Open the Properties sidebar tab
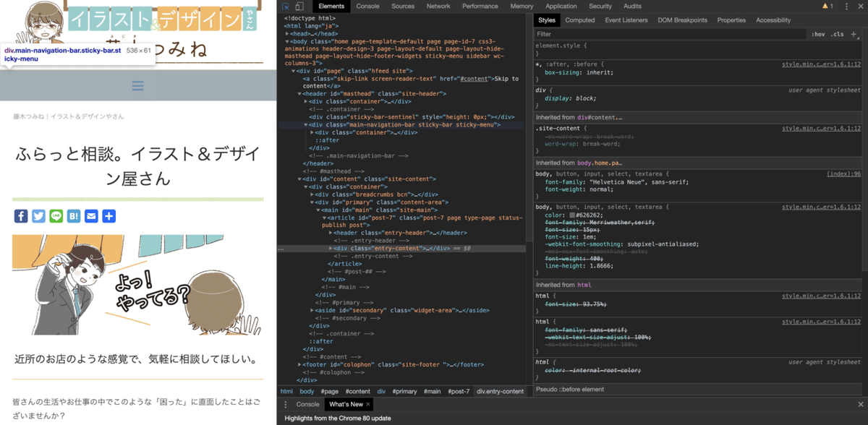This screenshot has height=425, width=868. point(731,20)
